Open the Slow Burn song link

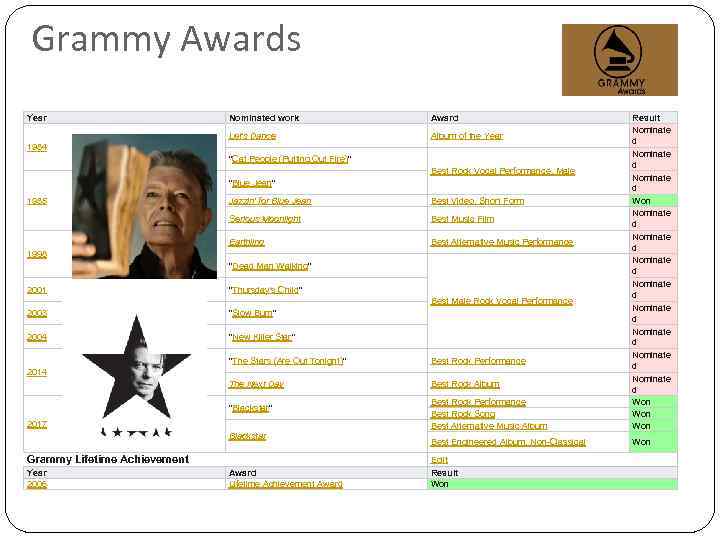pos(252,313)
